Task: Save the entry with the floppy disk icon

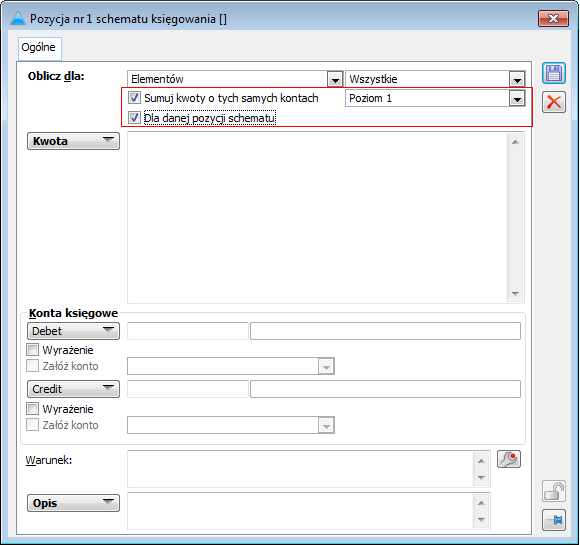Action: click(x=554, y=73)
